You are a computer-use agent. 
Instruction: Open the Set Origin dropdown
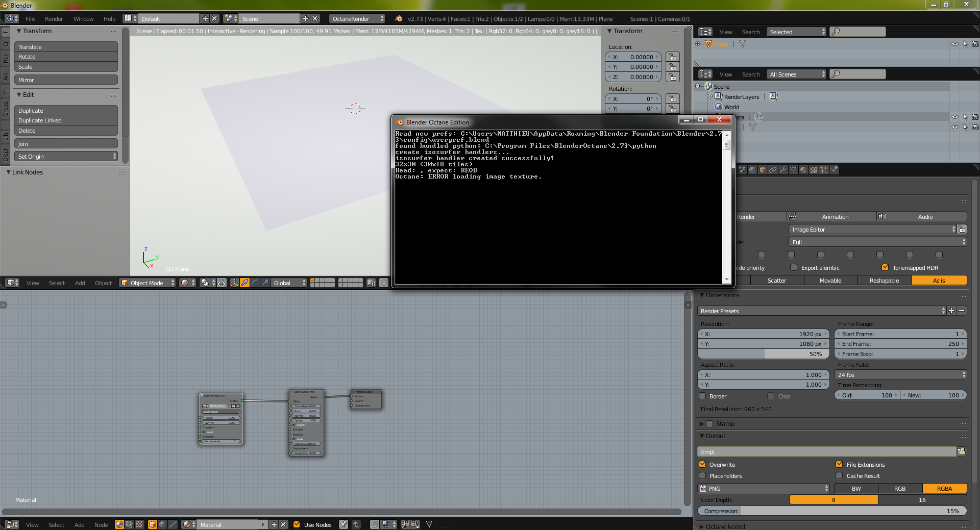click(66, 157)
